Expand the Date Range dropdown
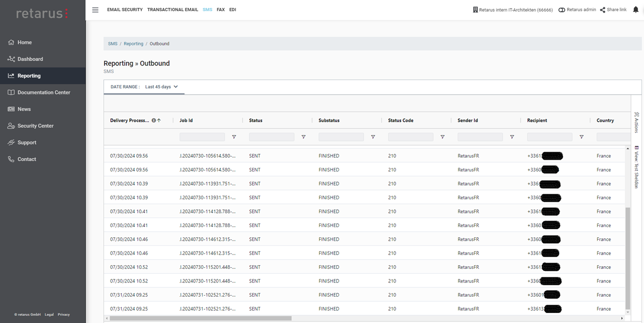This screenshot has width=644, height=323. (x=162, y=87)
